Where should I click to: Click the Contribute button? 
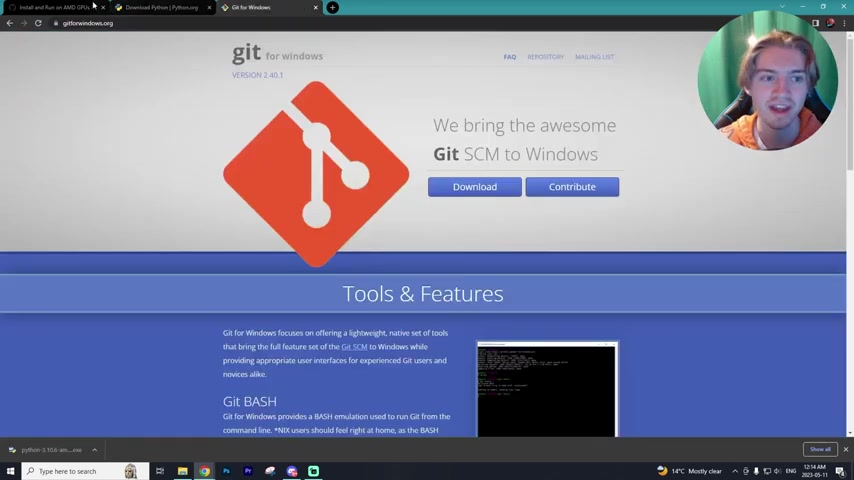coord(572,187)
